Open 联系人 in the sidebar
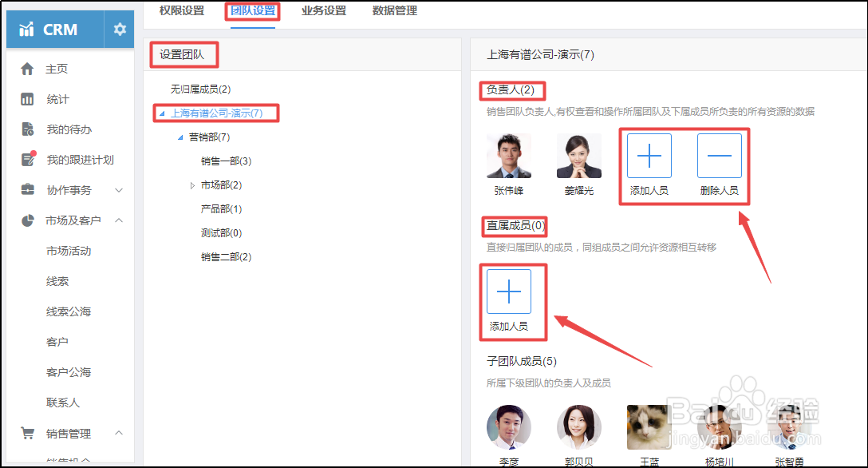 pyautogui.click(x=63, y=403)
